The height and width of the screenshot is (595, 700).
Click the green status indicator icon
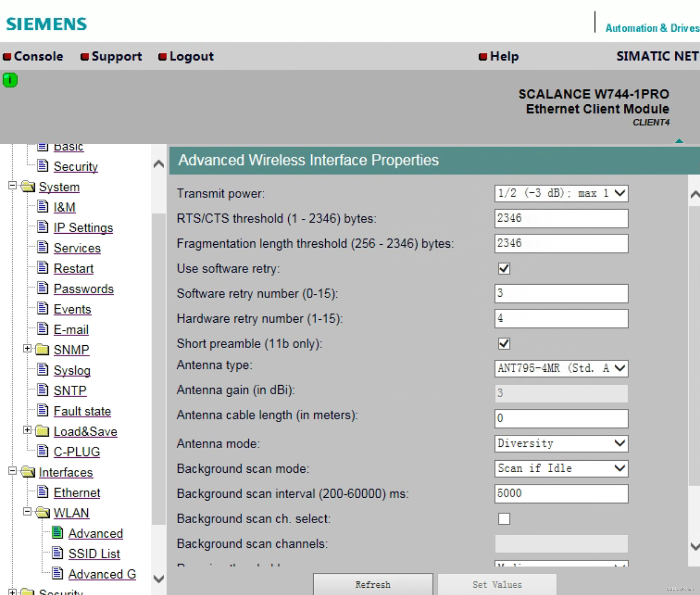tap(10, 80)
